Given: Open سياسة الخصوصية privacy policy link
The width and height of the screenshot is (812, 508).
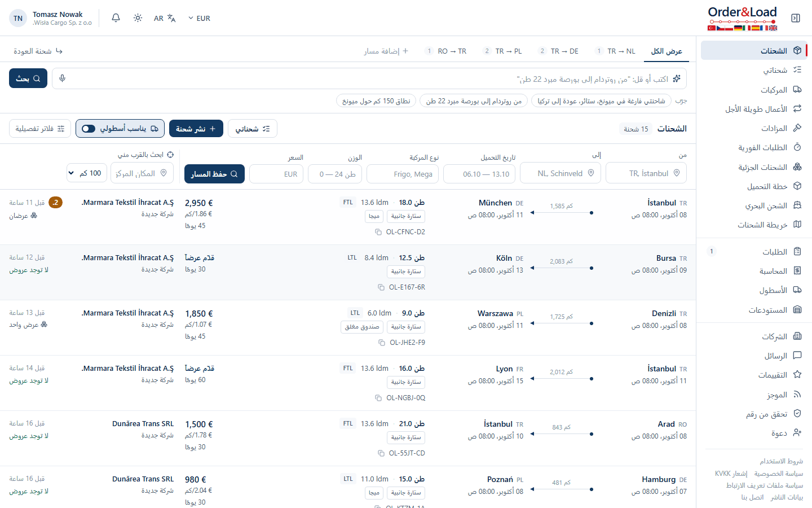Looking at the screenshot, I should [x=779, y=474].
